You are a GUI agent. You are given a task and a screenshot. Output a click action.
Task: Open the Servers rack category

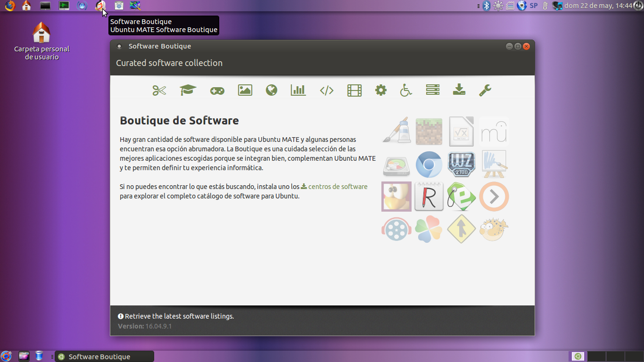pyautogui.click(x=433, y=90)
